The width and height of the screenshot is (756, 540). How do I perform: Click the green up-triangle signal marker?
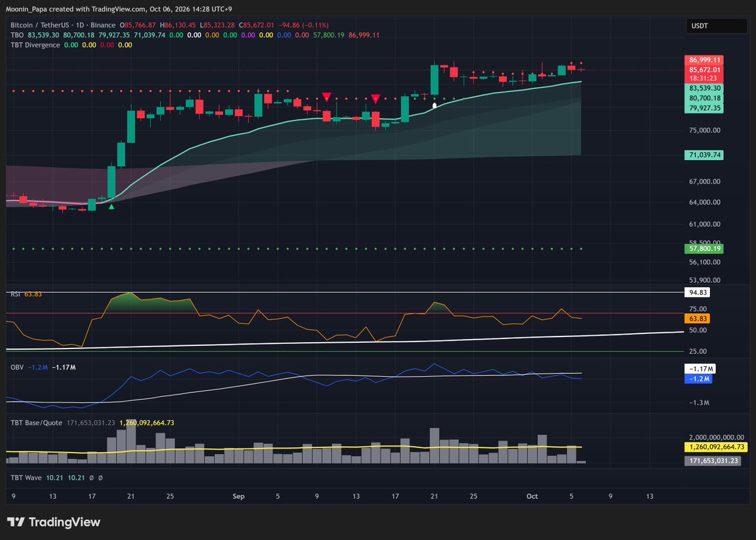[112, 207]
